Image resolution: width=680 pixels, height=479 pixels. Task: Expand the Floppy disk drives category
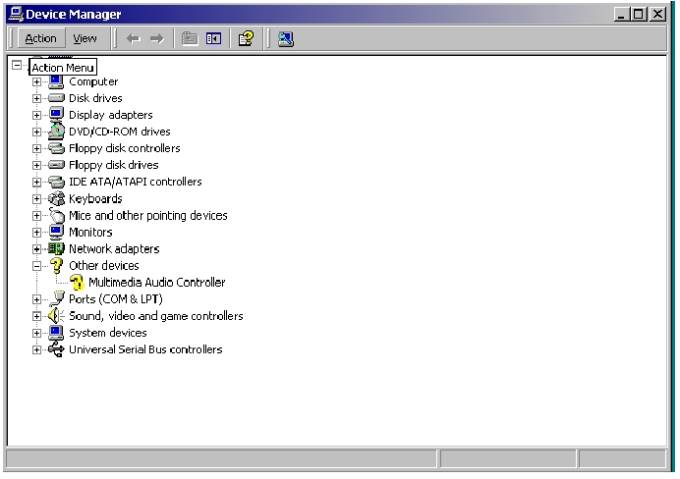coord(37,166)
